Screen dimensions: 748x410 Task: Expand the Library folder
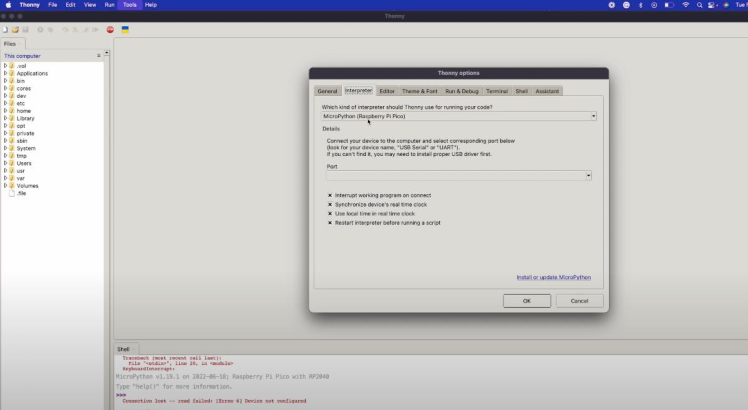coord(5,118)
